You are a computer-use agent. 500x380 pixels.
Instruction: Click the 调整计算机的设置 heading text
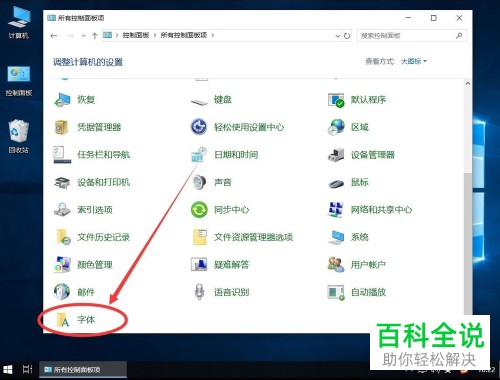coord(88,62)
